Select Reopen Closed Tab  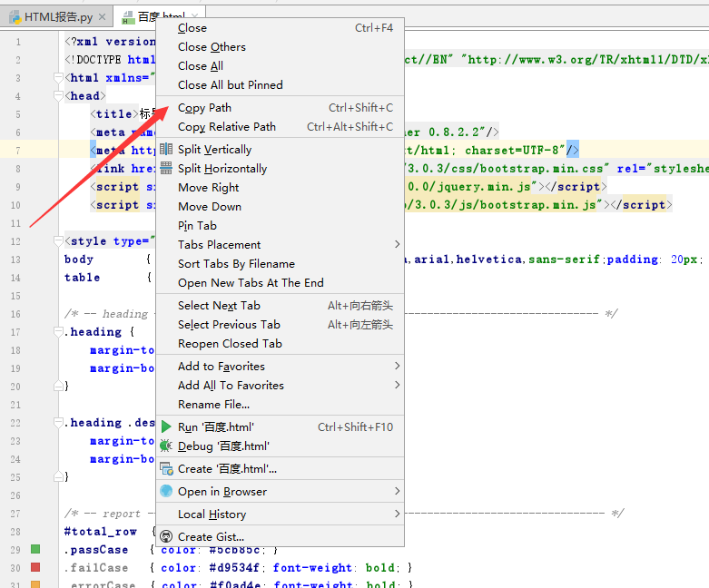pos(280,344)
